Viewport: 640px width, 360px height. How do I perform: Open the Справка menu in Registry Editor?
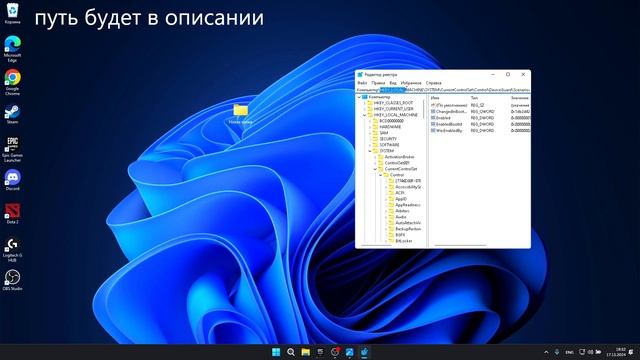pyautogui.click(x=433, y=83)
